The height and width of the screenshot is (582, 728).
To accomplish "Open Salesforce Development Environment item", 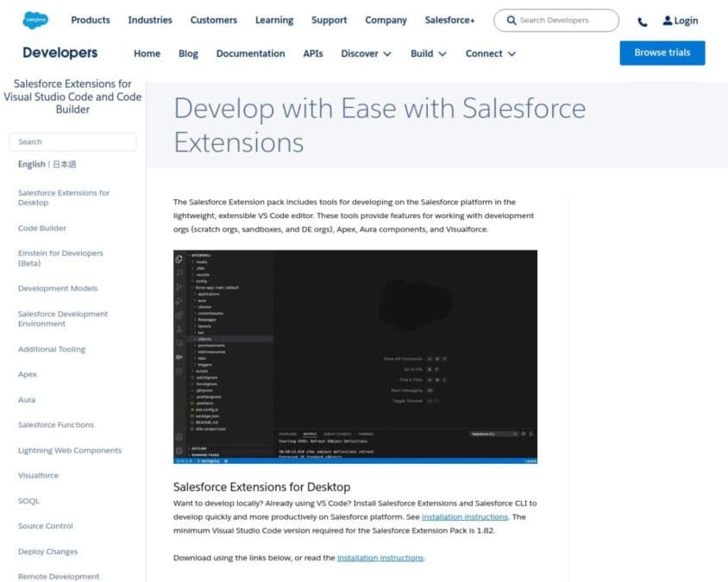I will [63, 319].
